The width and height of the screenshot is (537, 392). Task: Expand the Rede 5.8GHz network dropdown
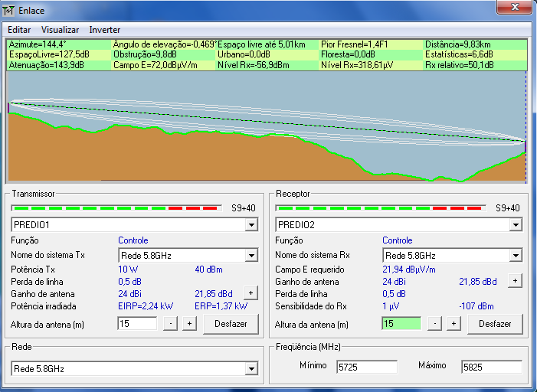point(250,369)
